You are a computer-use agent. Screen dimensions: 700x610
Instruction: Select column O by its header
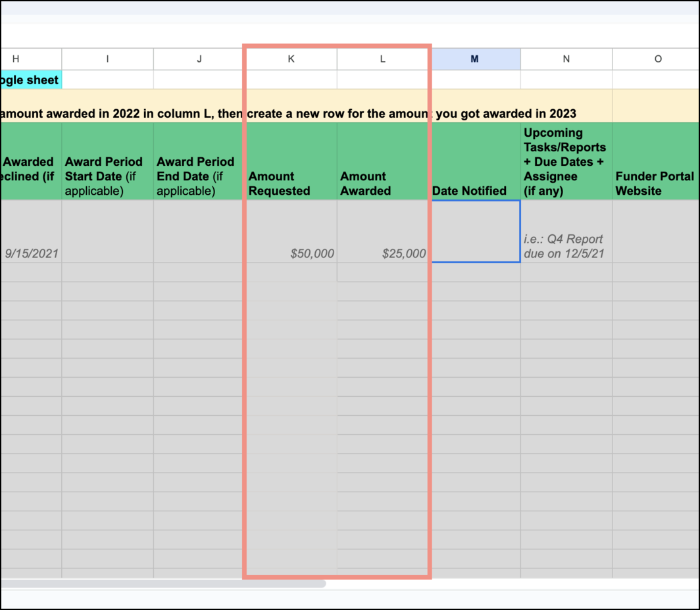(657, 59)
